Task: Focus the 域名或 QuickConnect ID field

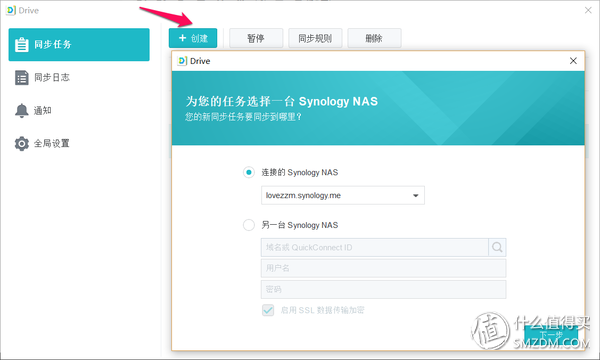Action: [374, 248]
